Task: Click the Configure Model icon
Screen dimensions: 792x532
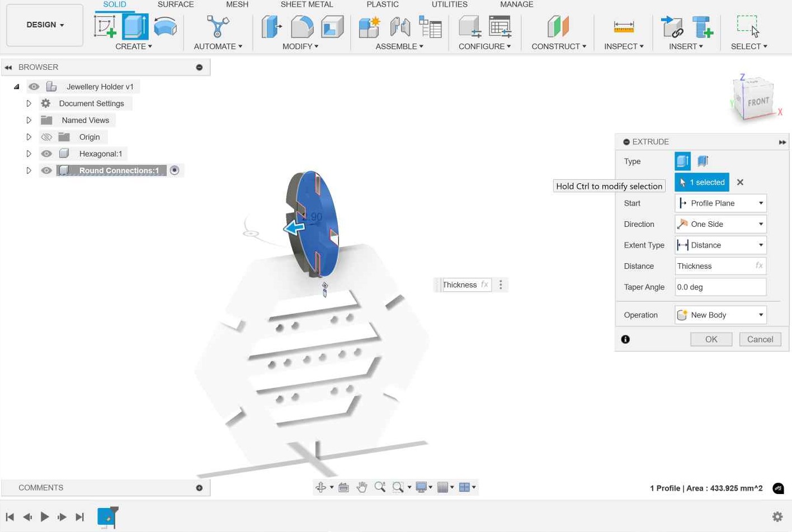Action: click(469, 26)
